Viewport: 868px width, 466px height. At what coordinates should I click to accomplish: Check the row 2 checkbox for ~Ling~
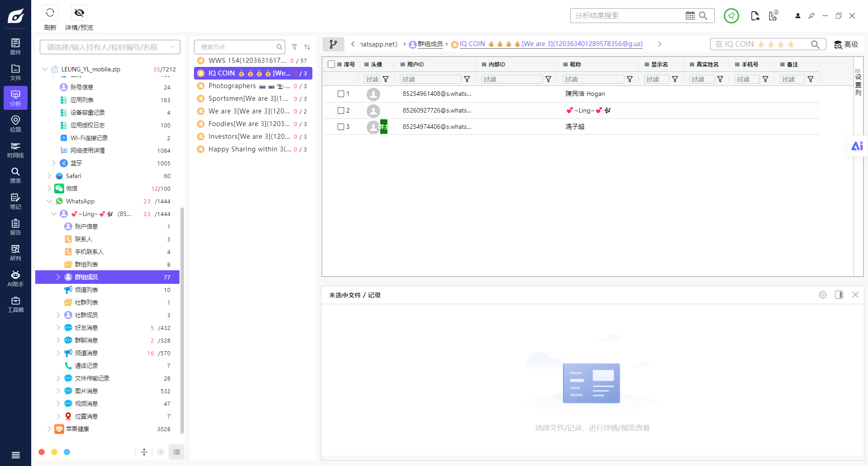tap(341, 110)
